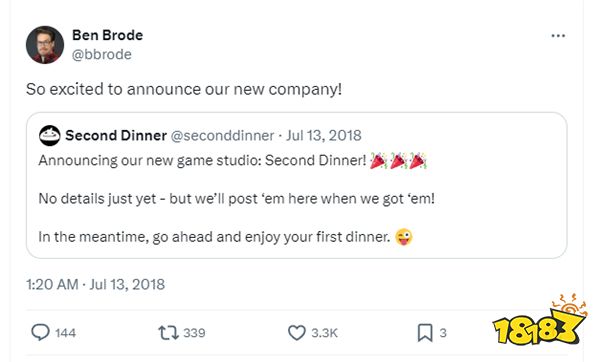Viewport: 600px width, 362px height.
Task: Bookmark the tweet with the bookmark icon
Action: 425,333
